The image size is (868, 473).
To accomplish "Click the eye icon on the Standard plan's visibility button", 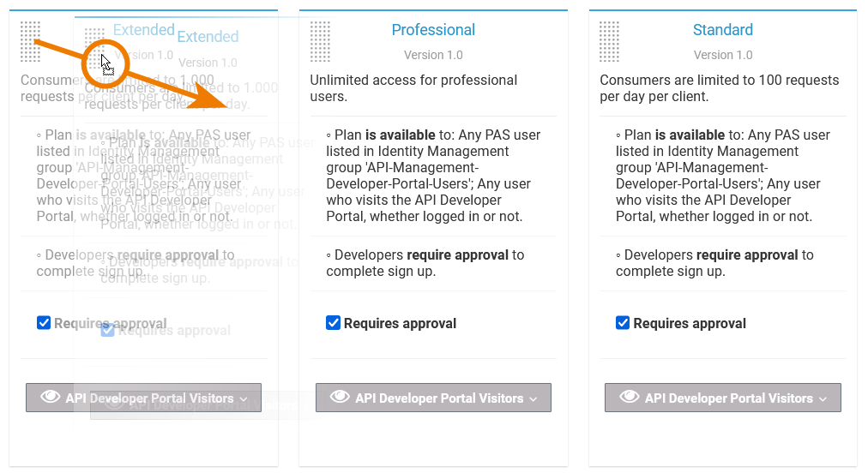I will (630, 398).
